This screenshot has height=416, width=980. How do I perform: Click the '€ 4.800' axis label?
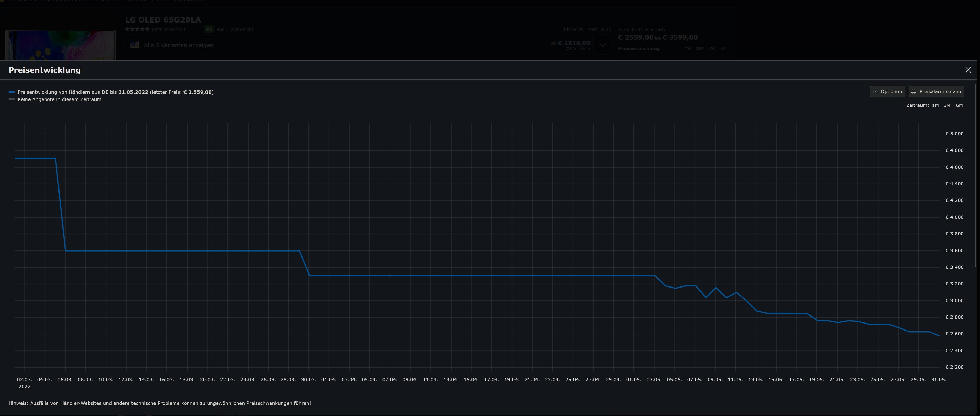coord(954,150)
